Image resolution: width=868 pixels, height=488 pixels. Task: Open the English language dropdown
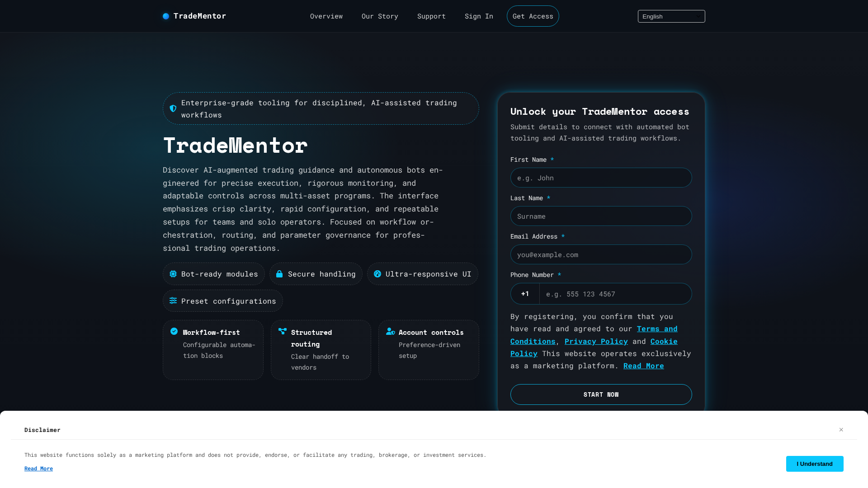click(x=671, y=16)
